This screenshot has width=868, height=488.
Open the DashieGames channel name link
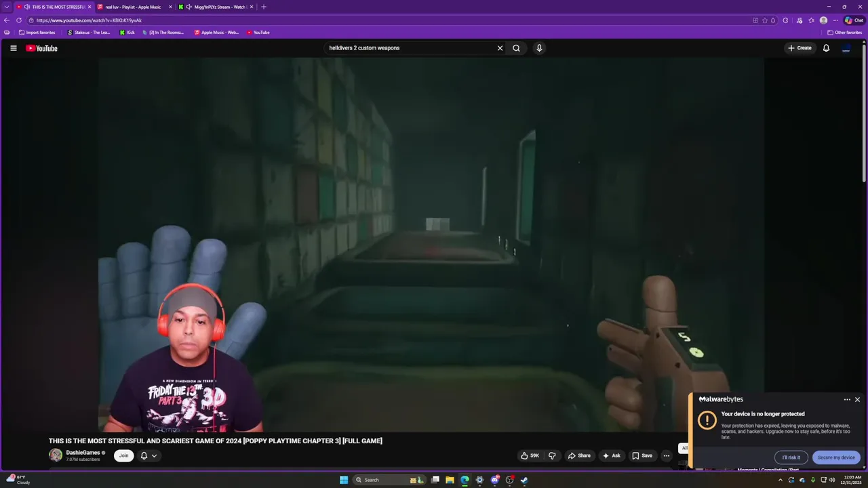83,453
